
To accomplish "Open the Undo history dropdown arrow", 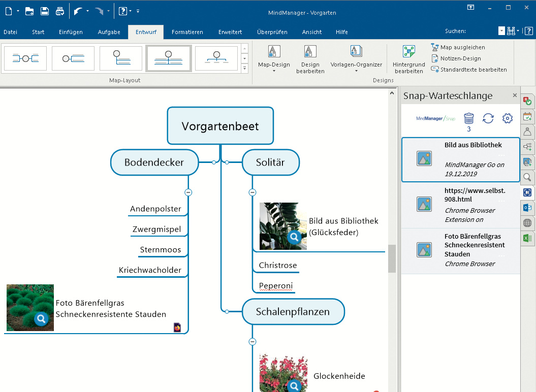I will coord(87,11).
